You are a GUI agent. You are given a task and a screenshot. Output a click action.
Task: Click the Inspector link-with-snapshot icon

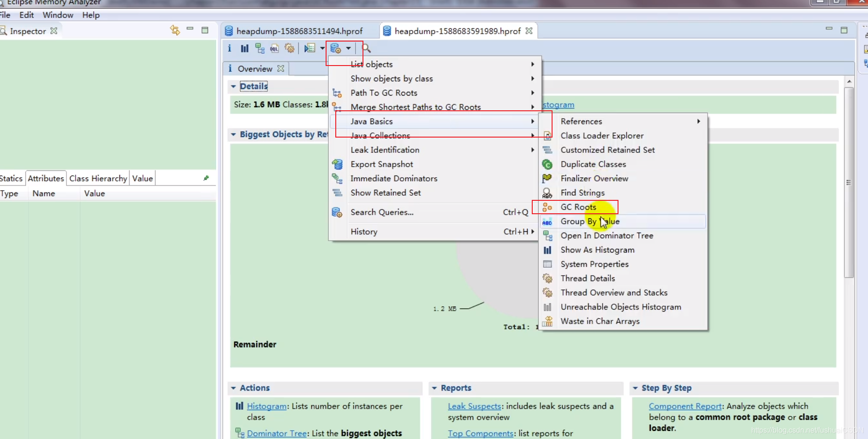(x=175, y=30)
